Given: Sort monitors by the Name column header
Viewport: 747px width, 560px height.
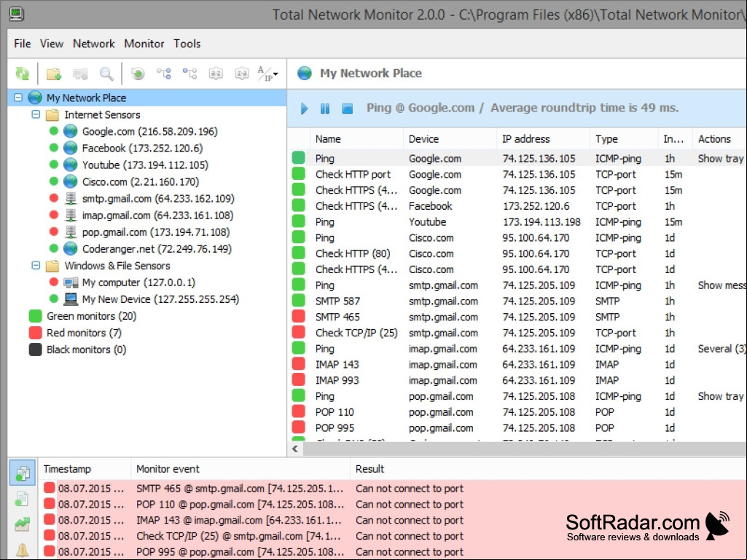Looking at the screenshot, I should [356, 139].
